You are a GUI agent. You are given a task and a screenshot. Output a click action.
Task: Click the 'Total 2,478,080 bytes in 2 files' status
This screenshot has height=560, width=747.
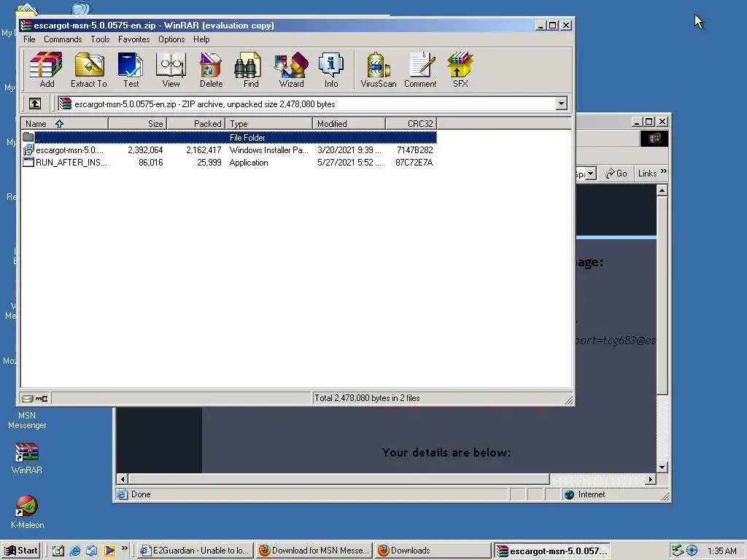click(x=367, y=398)
